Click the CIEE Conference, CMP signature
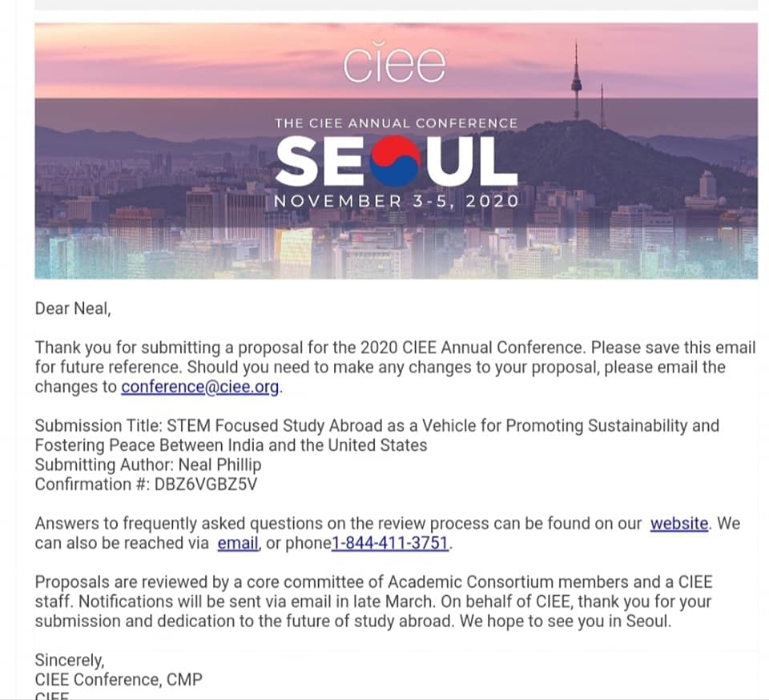This screenshot has height=700, width=769. pyautogui.click(x=119, y=680)
